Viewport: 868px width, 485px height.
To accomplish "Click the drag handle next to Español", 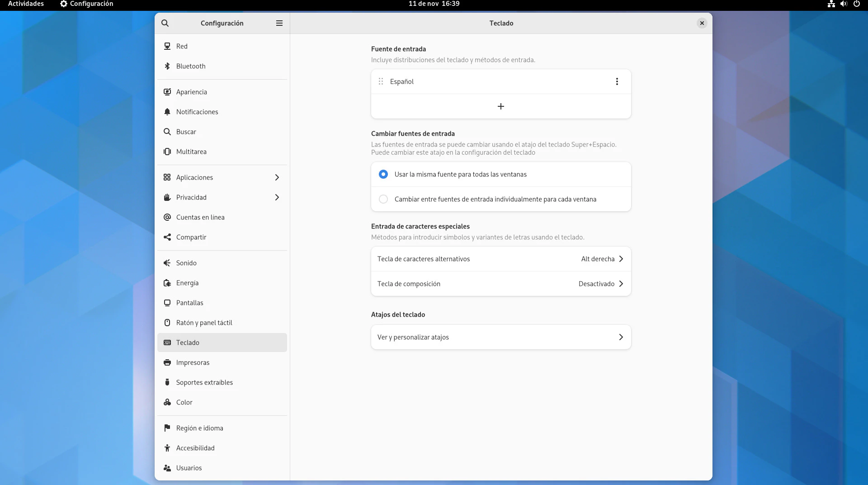I will click(381, 81).
